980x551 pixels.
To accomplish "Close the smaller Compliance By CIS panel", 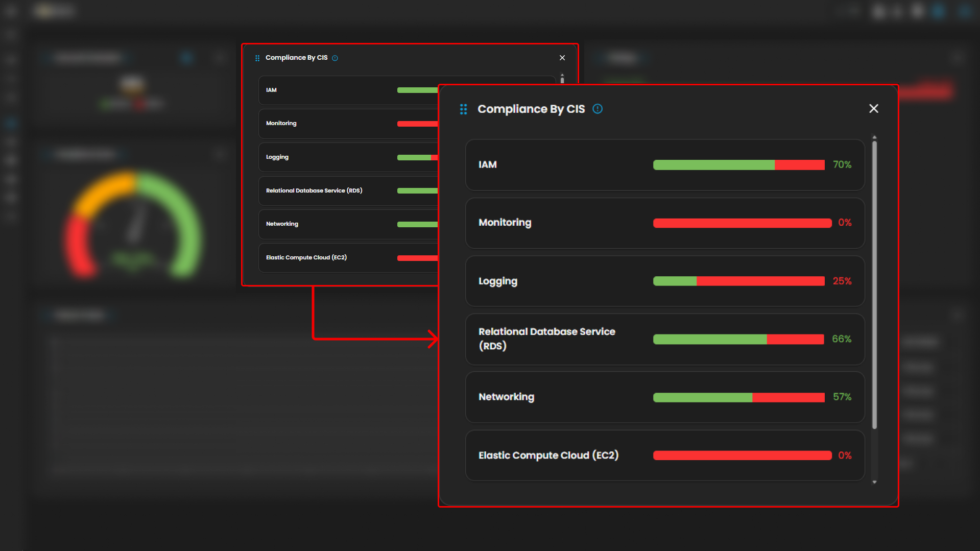I will [562, 58].
